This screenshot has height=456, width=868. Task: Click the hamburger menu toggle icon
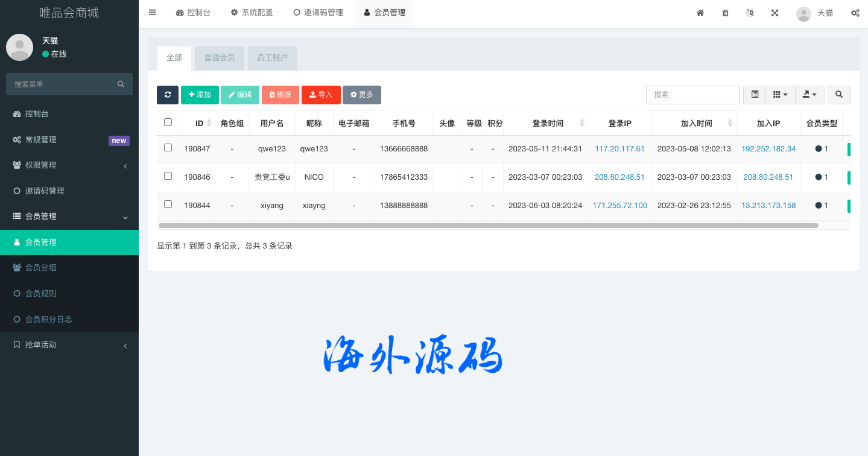coord(152,13)
